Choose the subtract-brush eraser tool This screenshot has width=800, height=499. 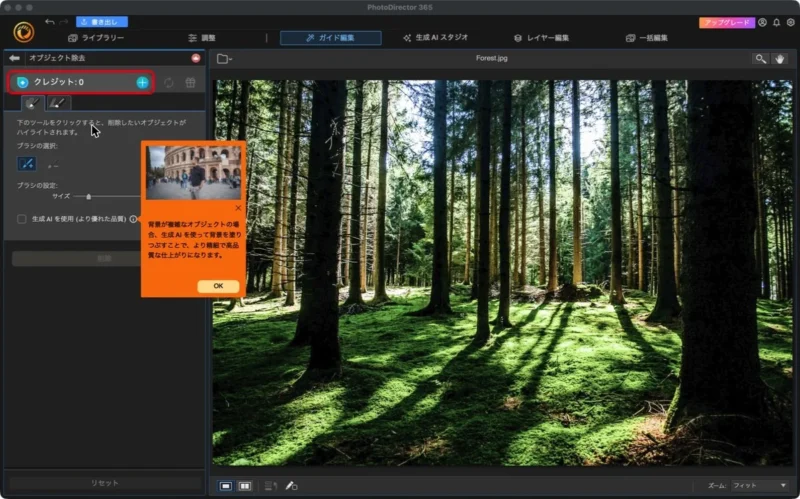[x=53, y=164]
